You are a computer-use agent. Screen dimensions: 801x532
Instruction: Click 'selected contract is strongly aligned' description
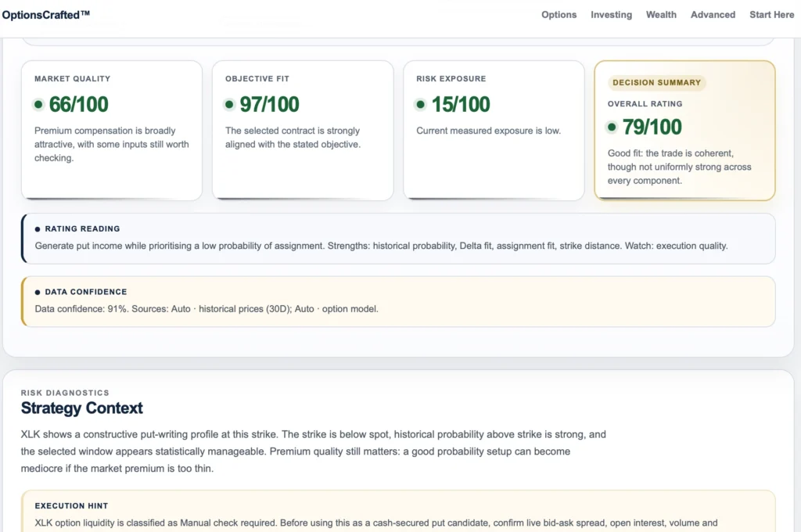coord(293,138)
